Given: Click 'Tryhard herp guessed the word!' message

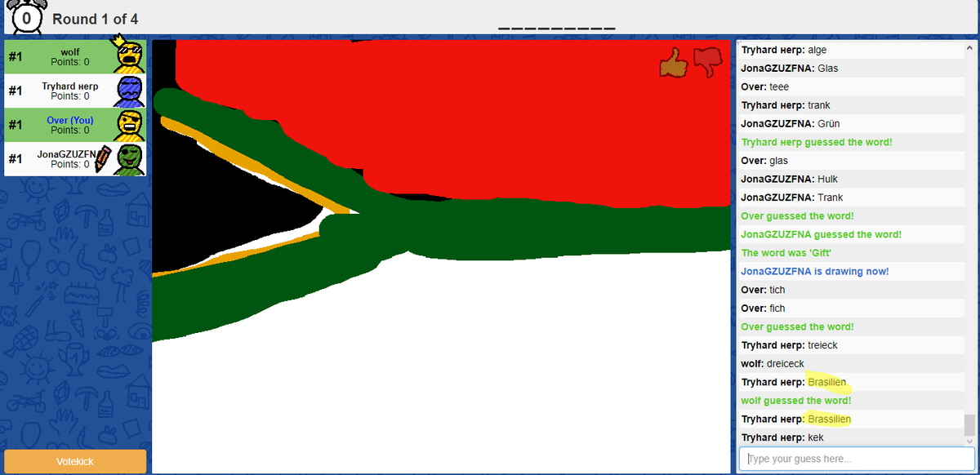Looking at the screenshot, I should click(816, 142).
